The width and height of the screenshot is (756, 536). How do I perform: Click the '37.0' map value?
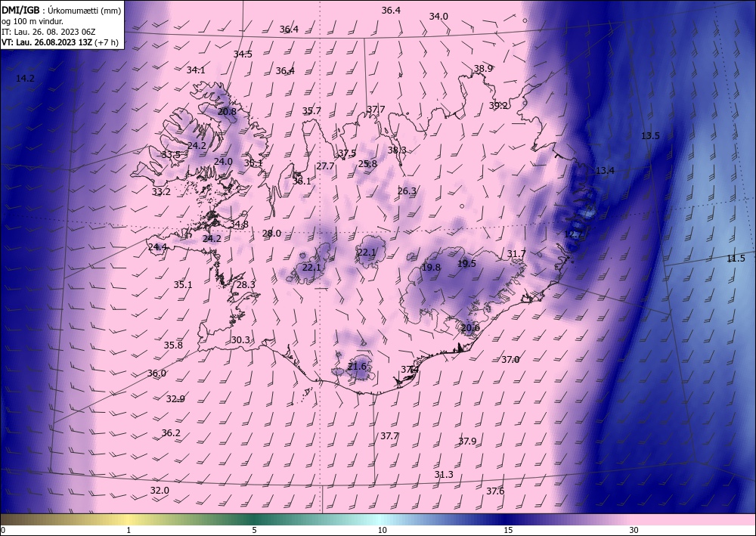[x=510, y=360]
